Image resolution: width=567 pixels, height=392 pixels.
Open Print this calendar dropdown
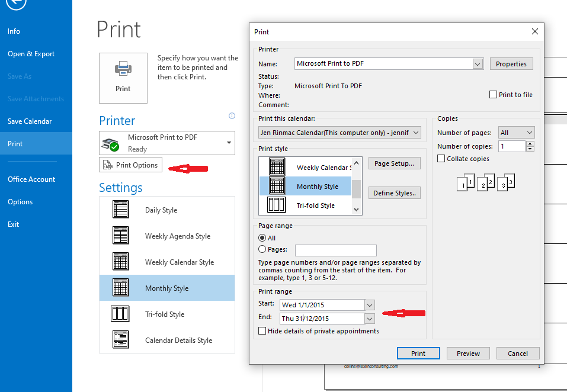[x=416, y=133]
